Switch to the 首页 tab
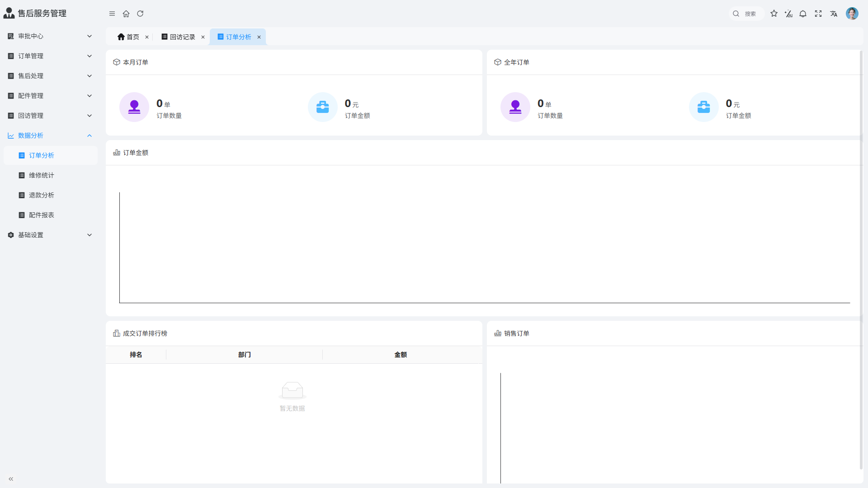 pyautogui.click(x=128, y=37)
